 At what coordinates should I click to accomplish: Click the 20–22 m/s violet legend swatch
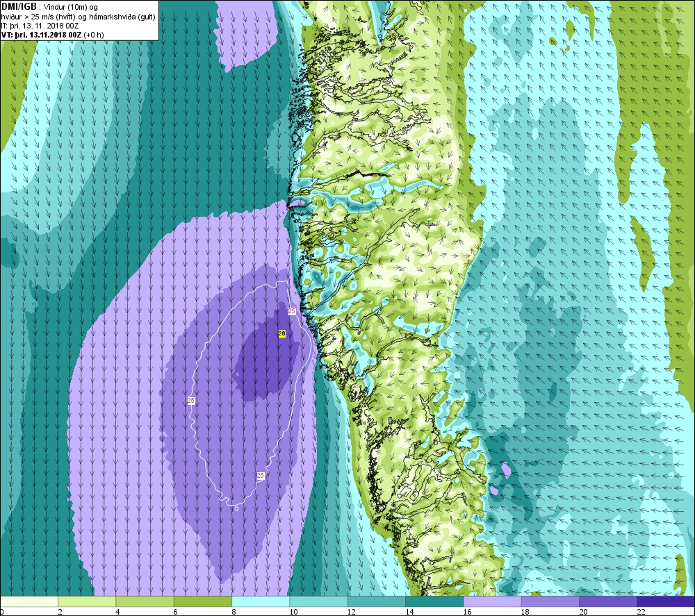608,601
